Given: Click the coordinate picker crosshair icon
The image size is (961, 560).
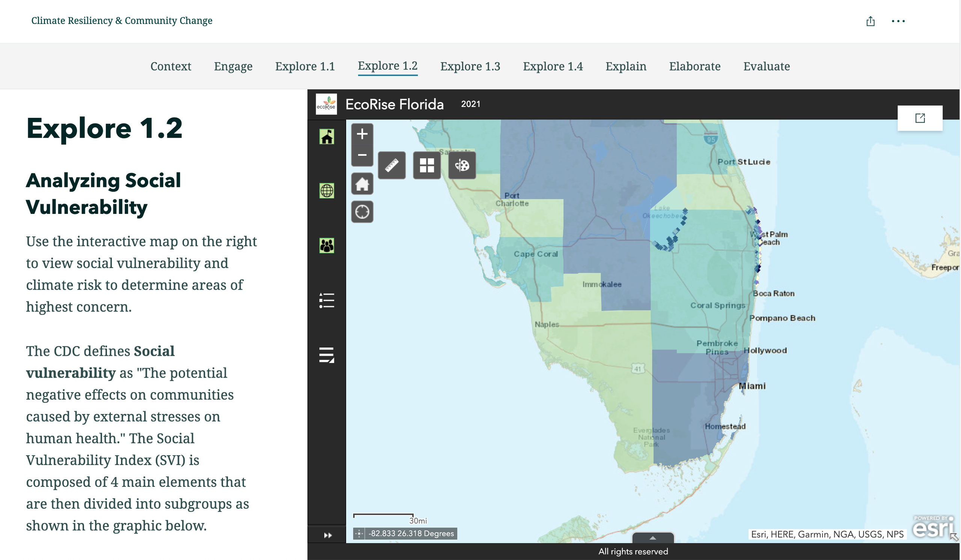Looking at the screenshot, I should tap(359, 534).
